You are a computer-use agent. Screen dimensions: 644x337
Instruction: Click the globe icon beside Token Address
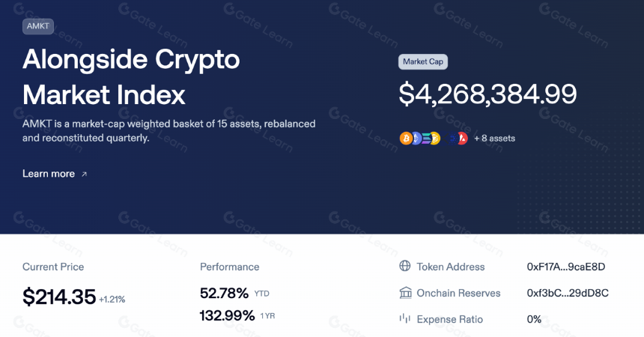(x=405, y=266)
